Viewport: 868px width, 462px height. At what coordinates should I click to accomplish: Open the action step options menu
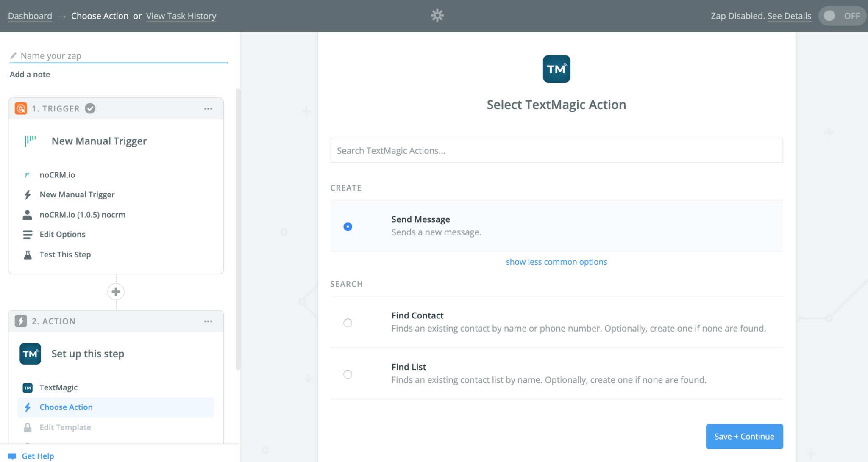click(208, 321)
